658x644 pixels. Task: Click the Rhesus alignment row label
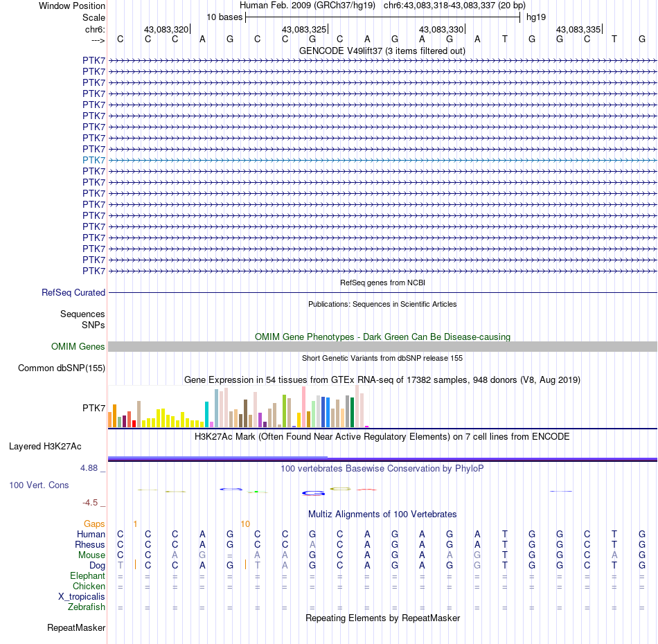pyautogui.click(x=90, y=544)
